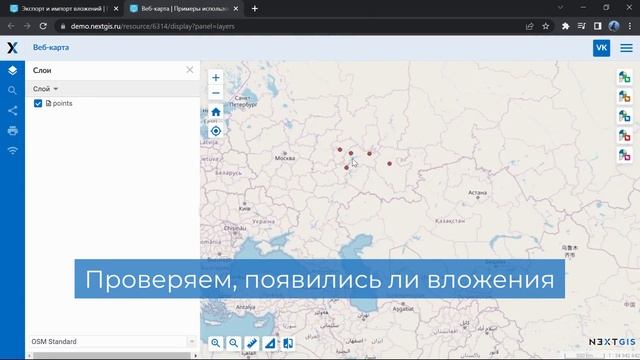Click the NextGIS X logo

12,48
